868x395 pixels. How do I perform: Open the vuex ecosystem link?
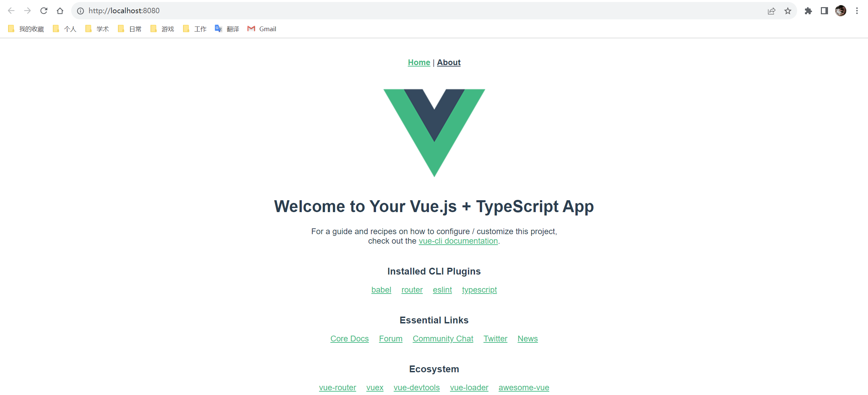pyautogui.click(x=375, y=388)
